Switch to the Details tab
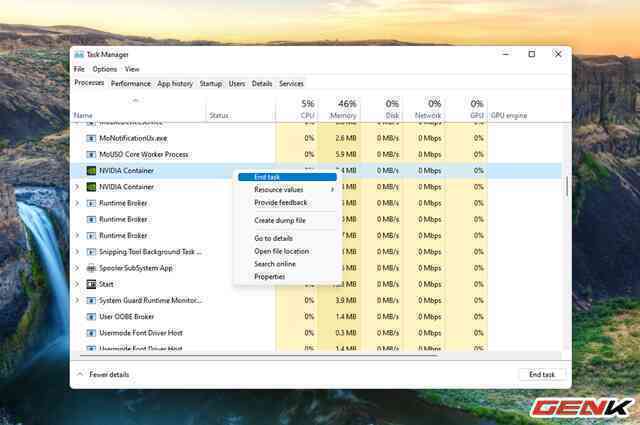Viewport: 640px width, 425px height. pos(262,84)
